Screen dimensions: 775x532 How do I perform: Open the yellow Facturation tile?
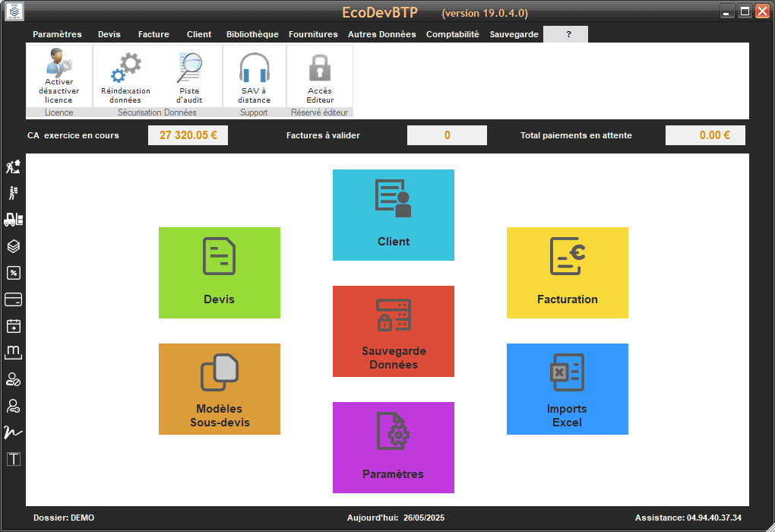(x=567, y=272)
